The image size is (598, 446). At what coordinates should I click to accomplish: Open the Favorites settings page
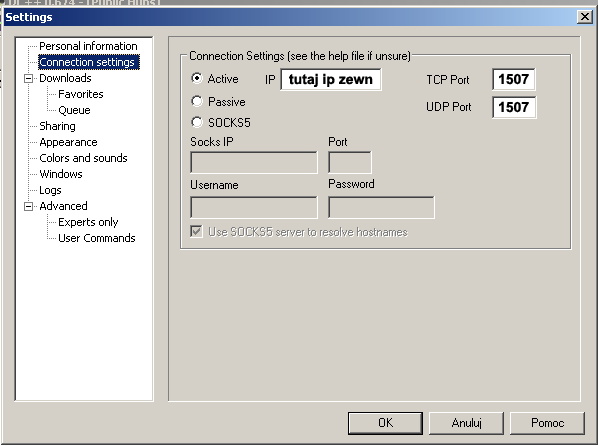click(x=81, y=94)
